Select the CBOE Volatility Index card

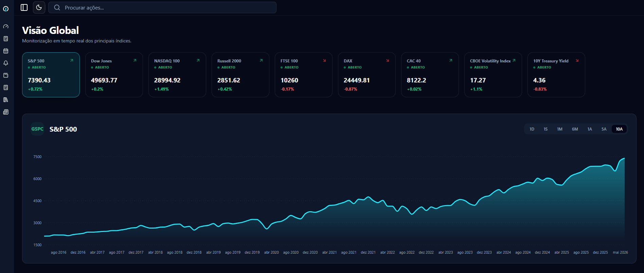pos(493,75)
